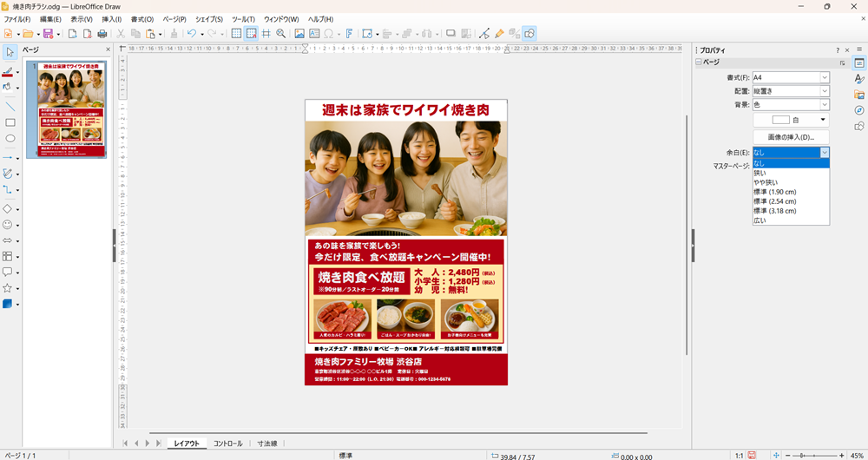Image resolution: width=868 pixels, height=460 pixels.
Task: Open the シェイプ(S) menu
Action: pos(208,19)
